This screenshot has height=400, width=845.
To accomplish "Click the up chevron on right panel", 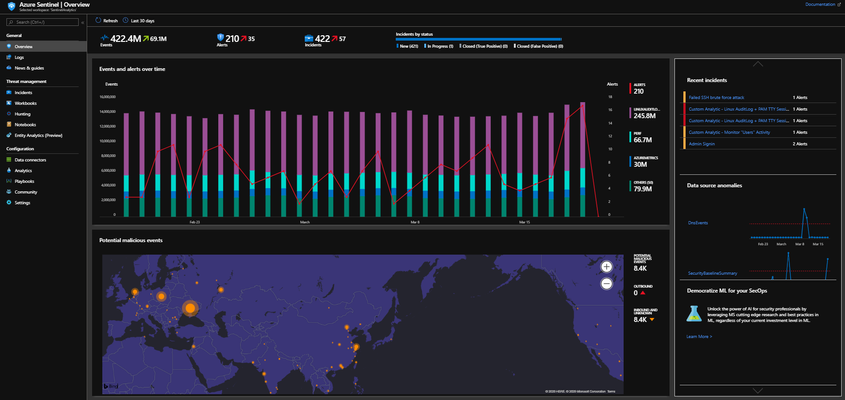I will coord(758,64).
